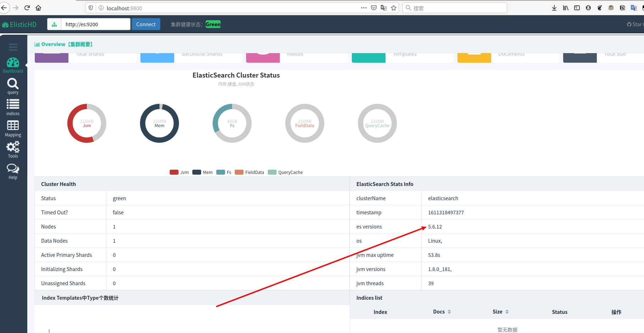Click the cluster sitemap icon beside URL field

54,24
